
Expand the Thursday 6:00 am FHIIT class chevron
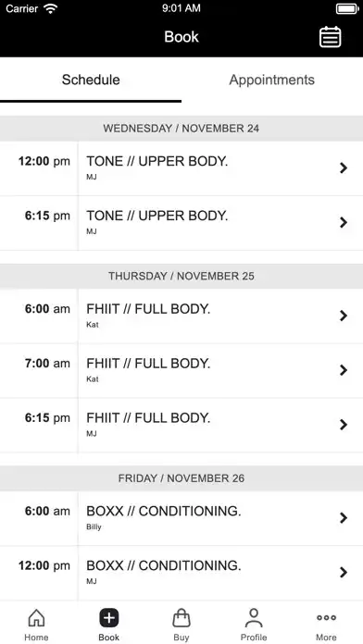pos(344,316)
